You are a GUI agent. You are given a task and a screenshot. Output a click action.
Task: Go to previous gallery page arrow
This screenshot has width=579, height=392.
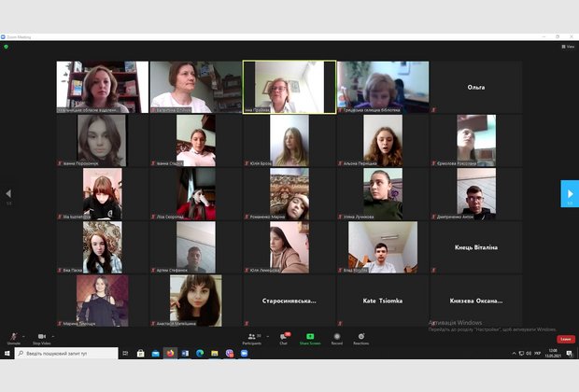[8, 194]
